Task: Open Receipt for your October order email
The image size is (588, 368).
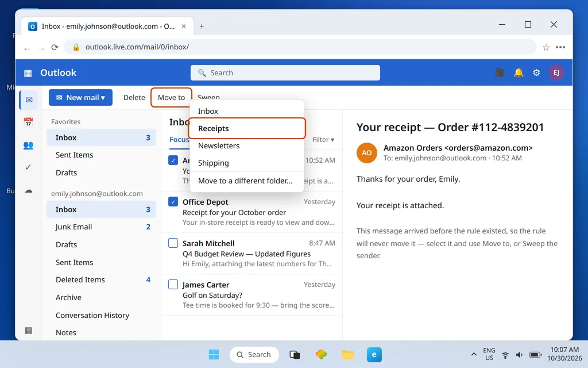Action: 252,212
